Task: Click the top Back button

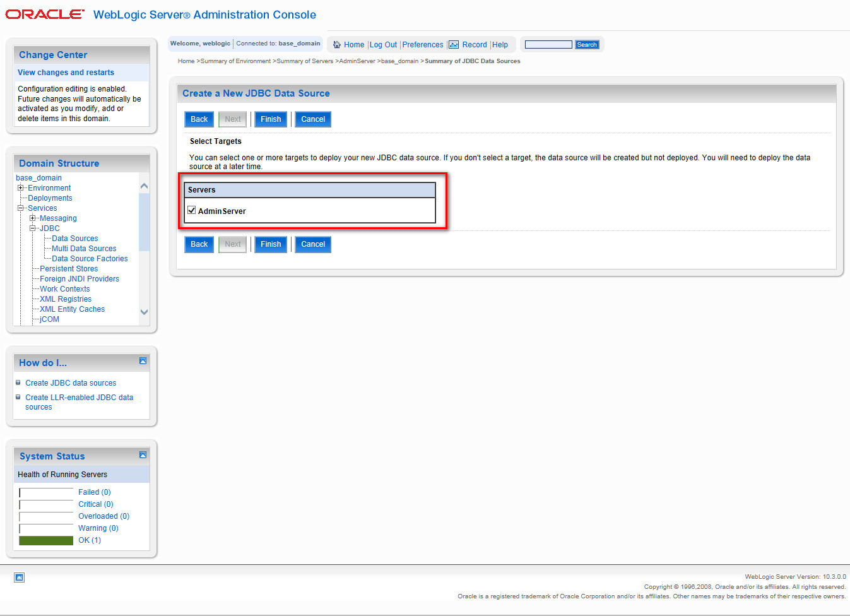Action: [199, 119]
